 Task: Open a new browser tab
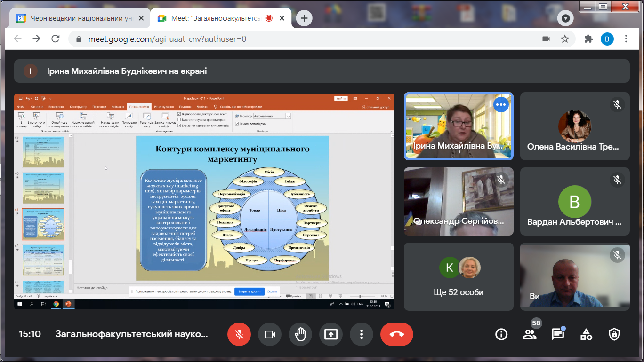point(305,18)
